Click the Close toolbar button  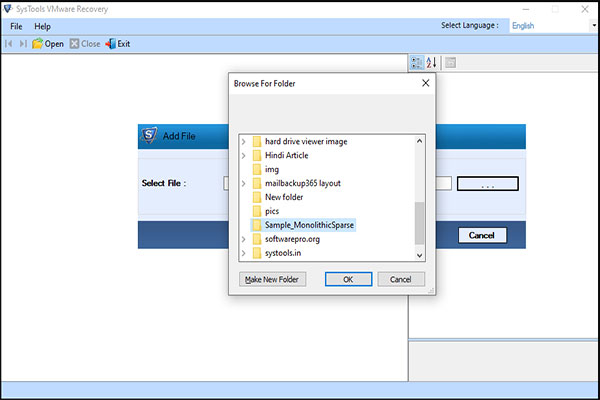tap(85, 44)
